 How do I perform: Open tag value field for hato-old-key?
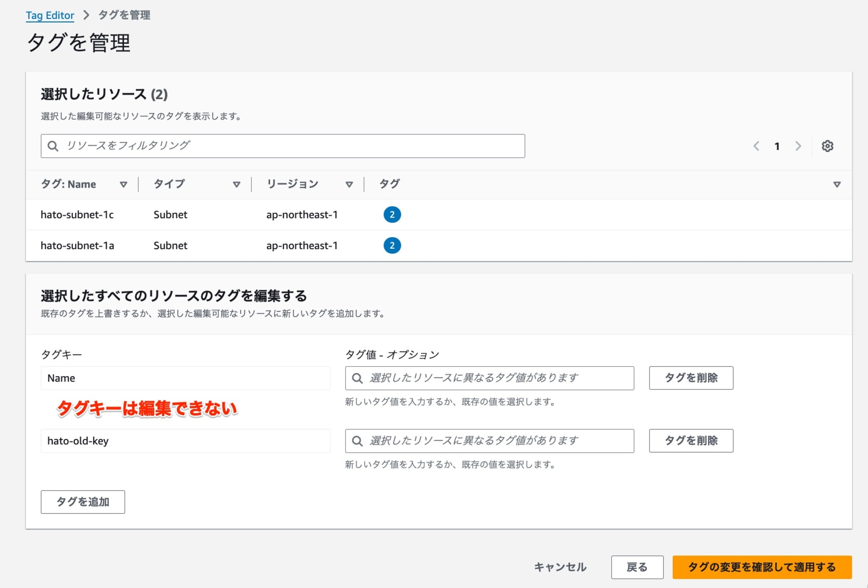pos(490,441)
